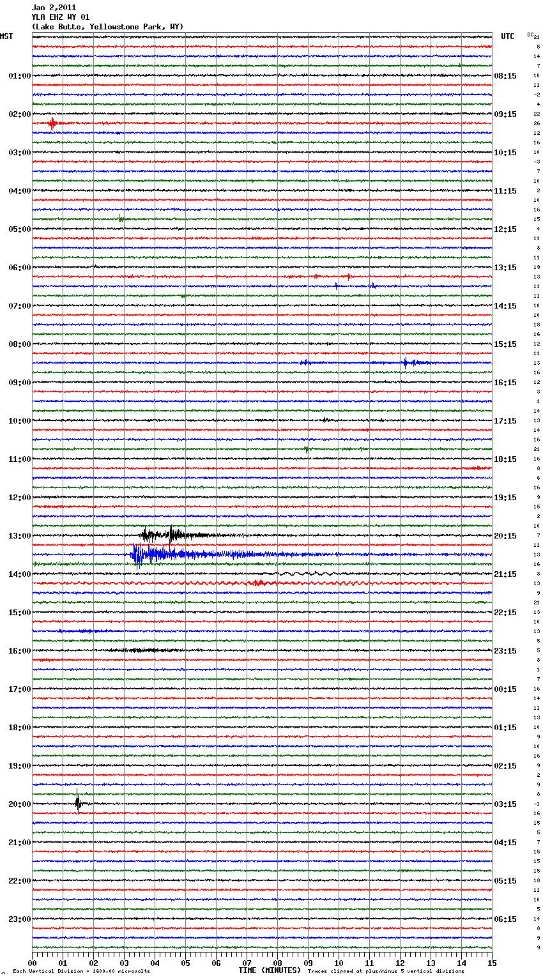
Task: Select the '19:15' UTC time label
Action: tap(505, 498)
